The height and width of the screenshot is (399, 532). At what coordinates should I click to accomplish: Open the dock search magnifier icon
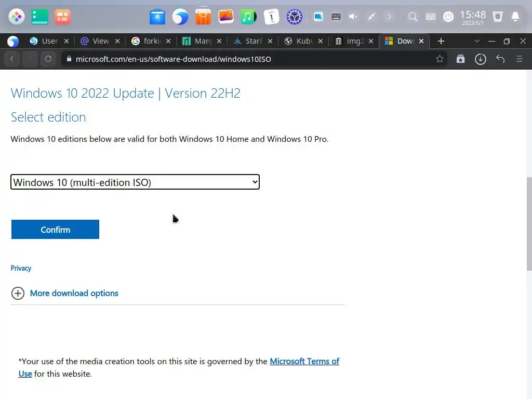point(413,17)
